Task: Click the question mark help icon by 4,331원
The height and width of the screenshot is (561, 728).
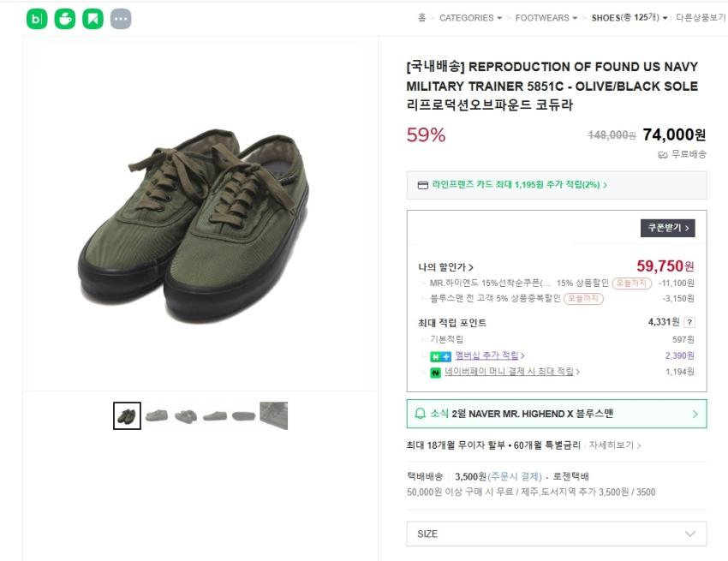Action: click(x=689, y=322)
